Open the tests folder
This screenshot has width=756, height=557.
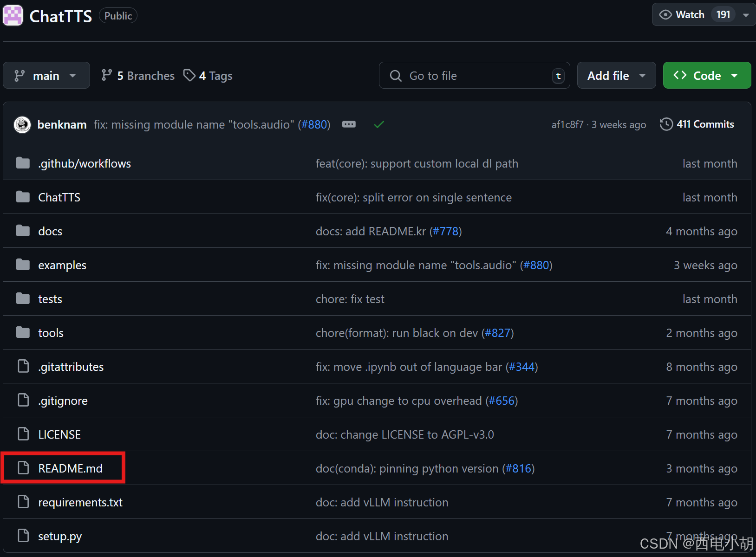coord(50,299)
